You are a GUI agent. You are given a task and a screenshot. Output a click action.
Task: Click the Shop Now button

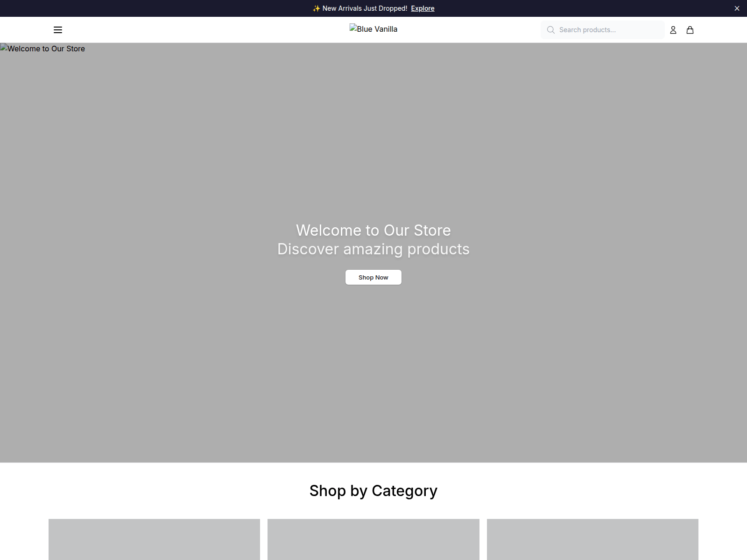pos(373,277)
